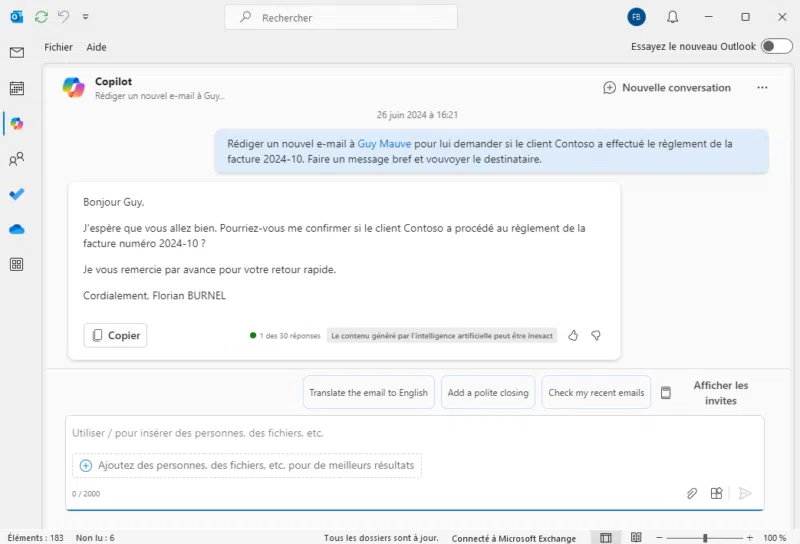800x544 pixels.
Task: Open the To Do checkmark app
Action: 16,194
